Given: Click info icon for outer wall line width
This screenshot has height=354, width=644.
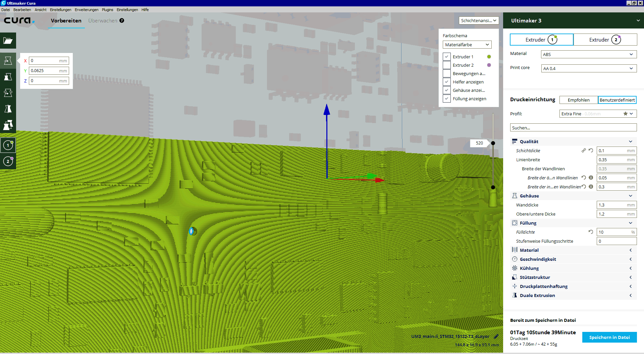Looking at the screenshot, I should pos(591,178).
